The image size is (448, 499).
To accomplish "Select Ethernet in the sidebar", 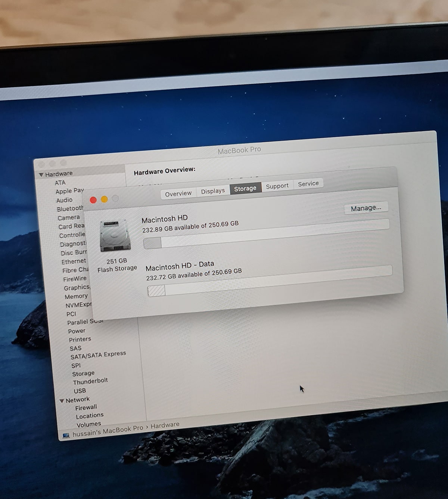I will 74,261.
